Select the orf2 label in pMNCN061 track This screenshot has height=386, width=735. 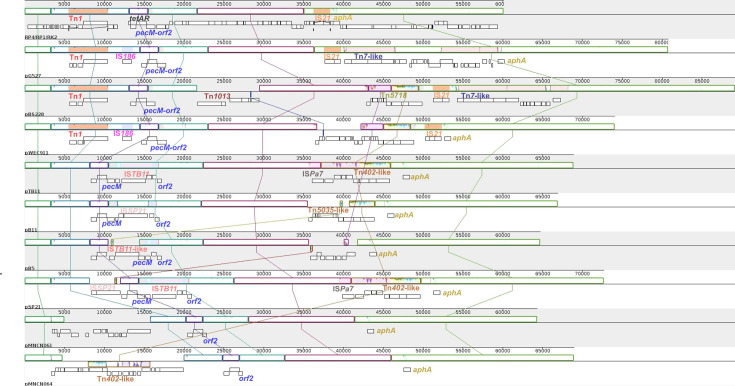[x=210, y=341]
